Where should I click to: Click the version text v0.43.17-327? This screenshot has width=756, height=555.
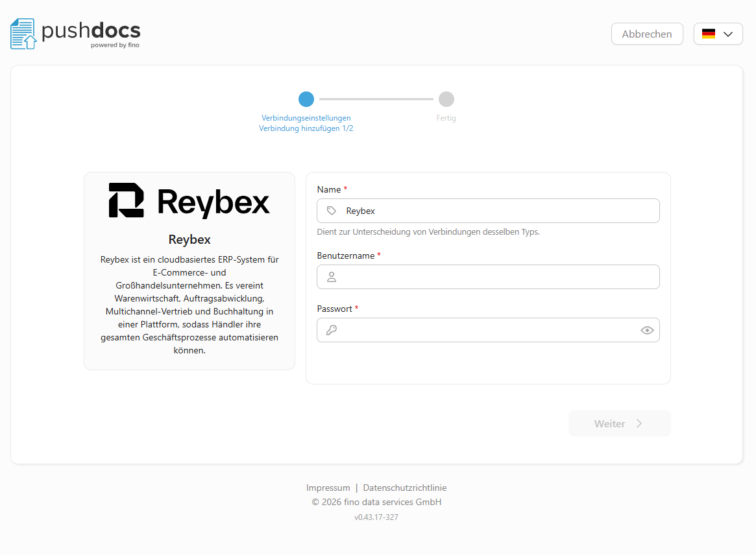376,517
